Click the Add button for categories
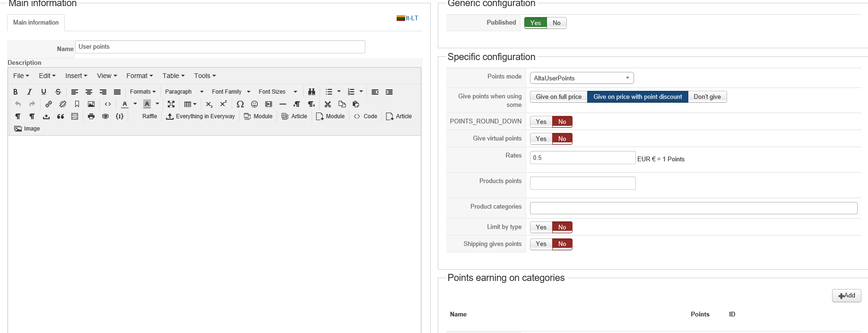 click(846, 296)
